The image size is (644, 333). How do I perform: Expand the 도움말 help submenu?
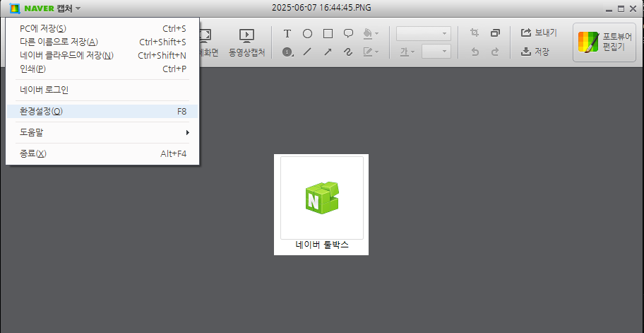point(102,132)
